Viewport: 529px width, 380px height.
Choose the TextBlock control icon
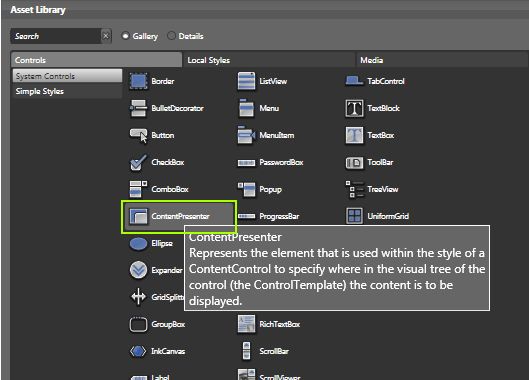[354, 108]
